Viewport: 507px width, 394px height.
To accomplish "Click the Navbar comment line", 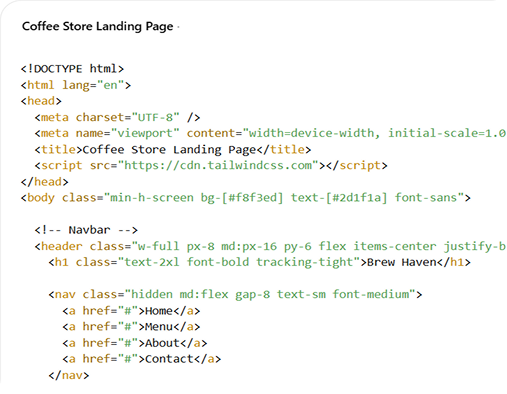I will (x=86, y=230).
